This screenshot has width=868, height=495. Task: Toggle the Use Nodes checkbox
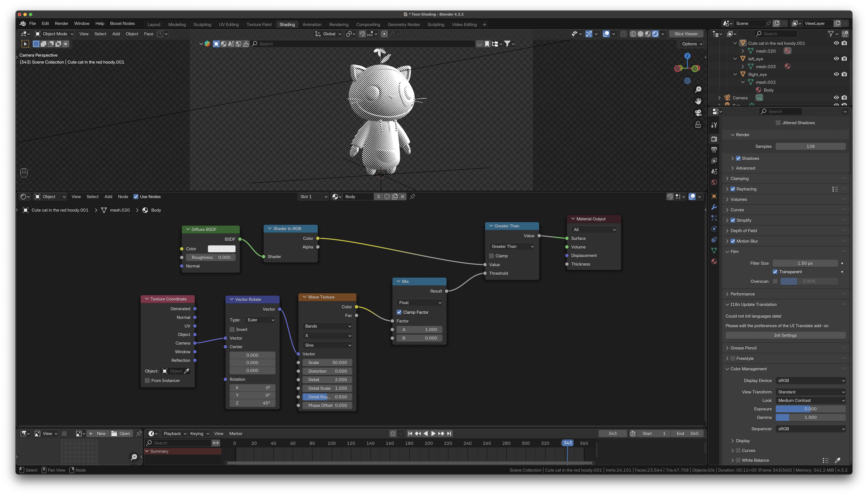[x=136, y=196]
